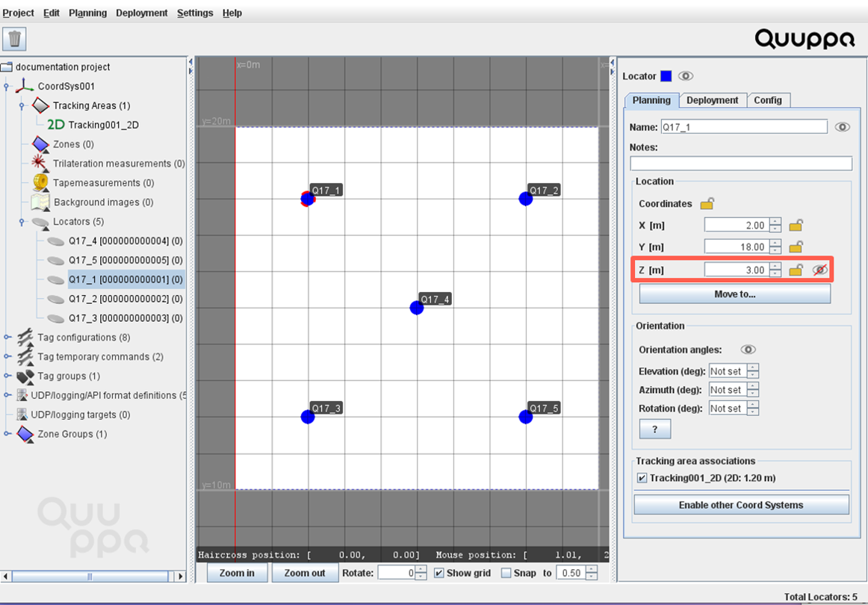Click the Tag configurations tools icon
868x605 pixels.
pyautogui.click(x=25, y=337)
